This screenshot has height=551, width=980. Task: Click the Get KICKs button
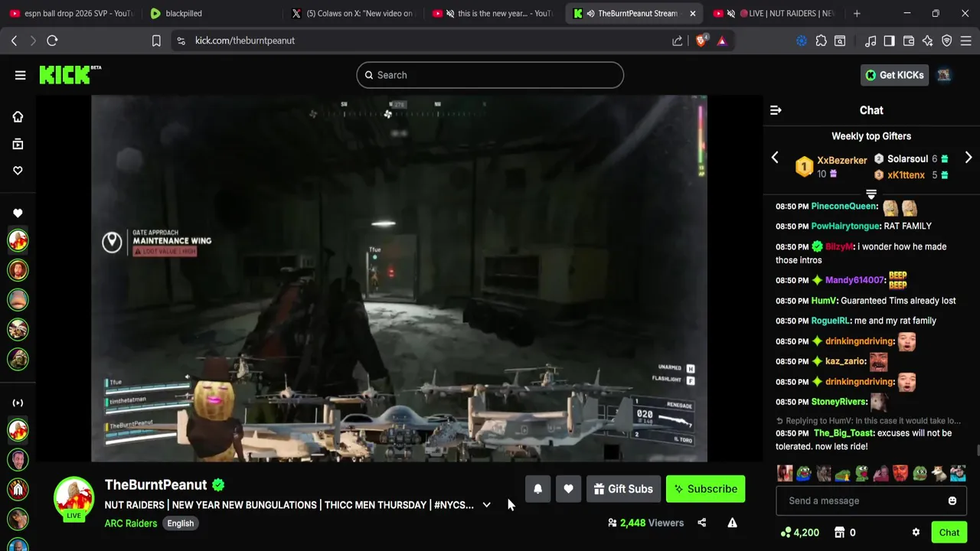point(894,75)
